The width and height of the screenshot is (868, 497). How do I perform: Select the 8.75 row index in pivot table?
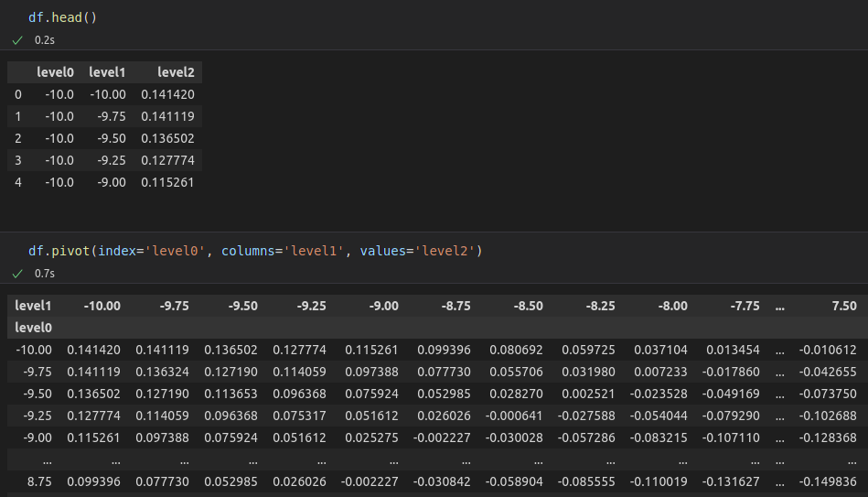click(36, 481)
